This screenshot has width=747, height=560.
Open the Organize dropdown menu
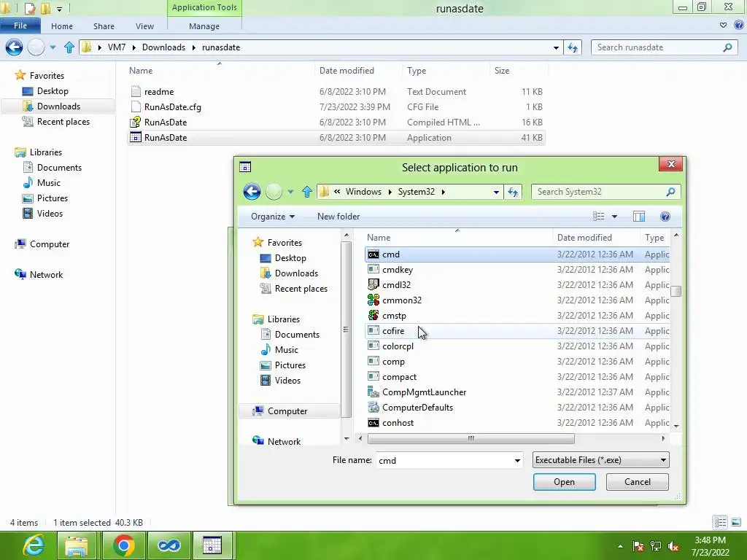273,217
